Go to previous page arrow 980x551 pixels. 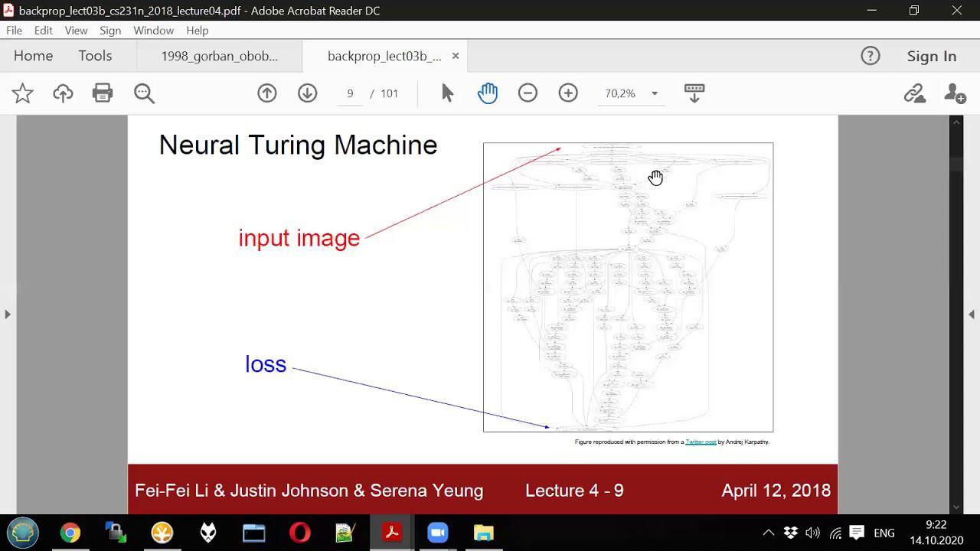point(267,93)
